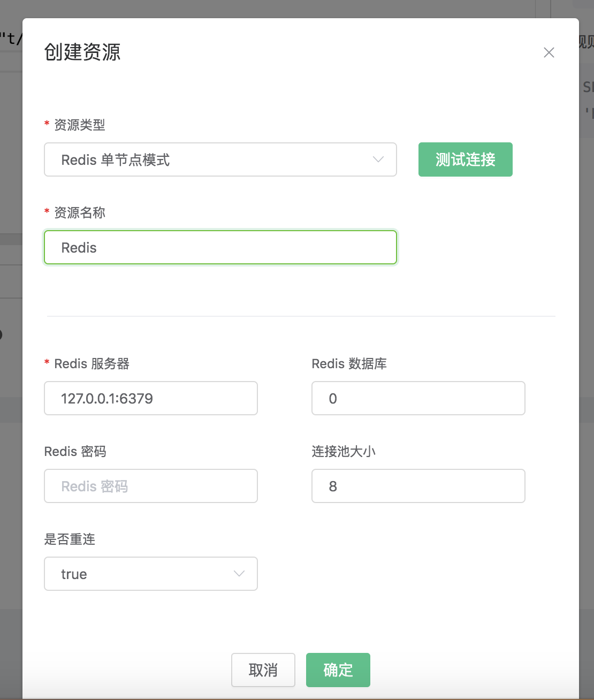Confirm with the green 确定 button
The width and height of the screenshot is (594, 700).
[338, 670]
